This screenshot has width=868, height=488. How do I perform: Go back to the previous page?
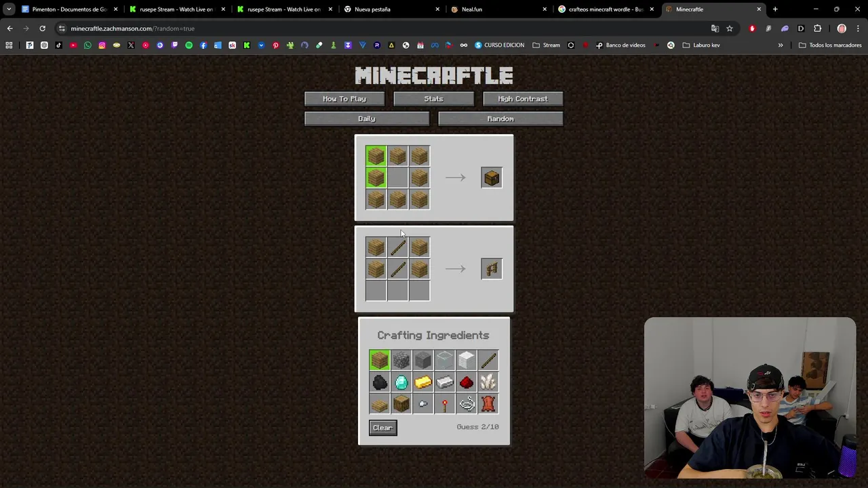(9, 28)
